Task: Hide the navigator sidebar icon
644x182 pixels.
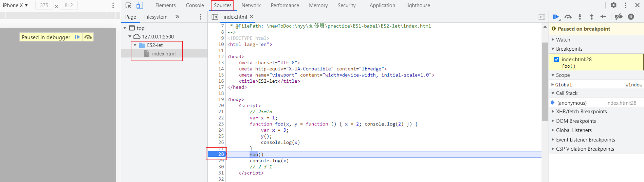Action: (x=215, y=17)
